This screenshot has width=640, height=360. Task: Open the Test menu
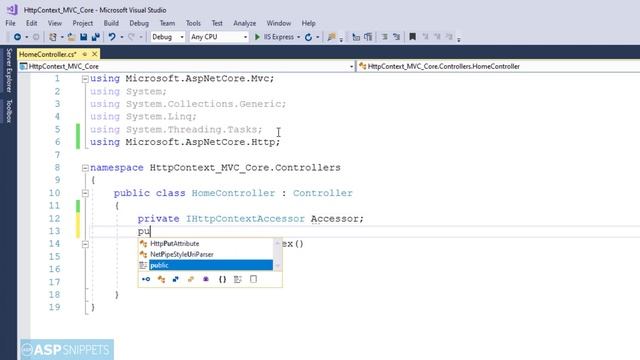coord(217,23)
